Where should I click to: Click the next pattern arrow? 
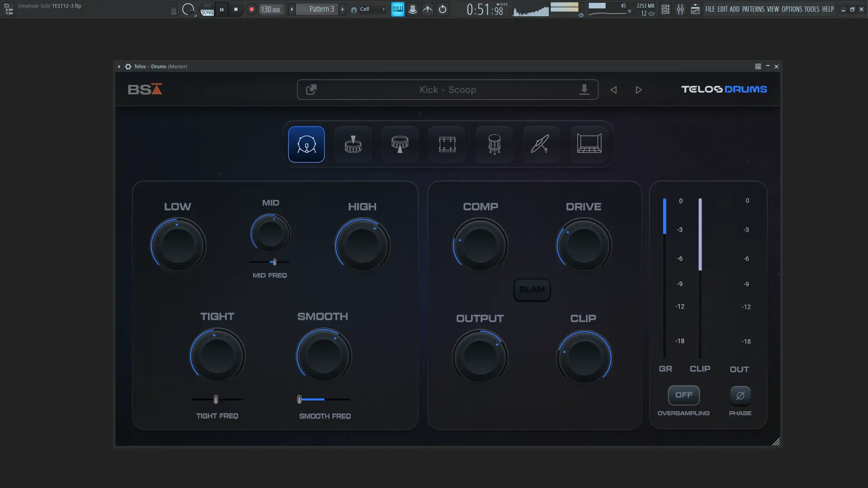pos(292,9)
